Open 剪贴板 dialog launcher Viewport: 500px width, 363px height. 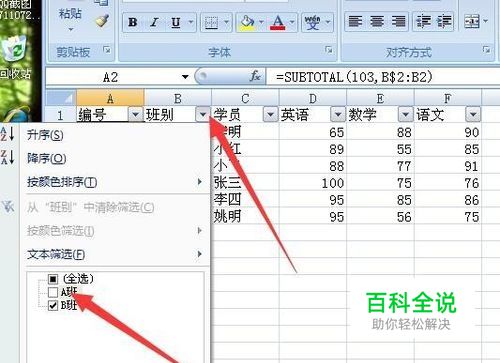point(107,50)
